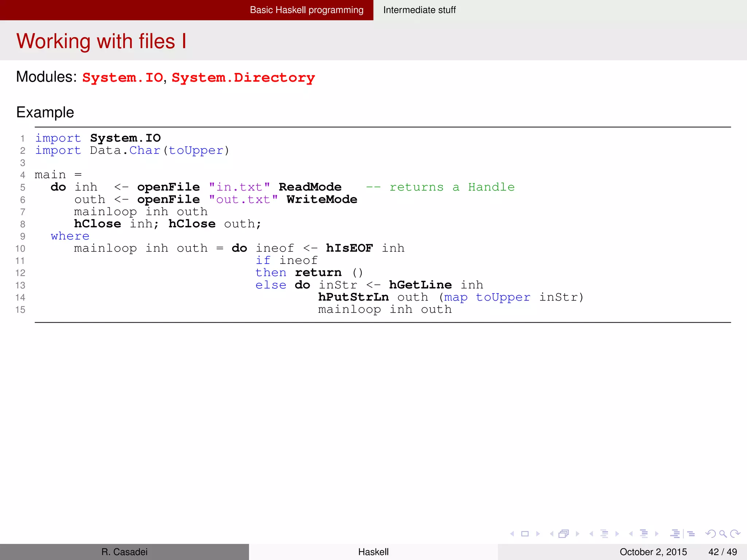The height and width of the screenshot is (560, 747).
Task: Open the Basic Haskell programming section tab
Action: click(307, 10)
